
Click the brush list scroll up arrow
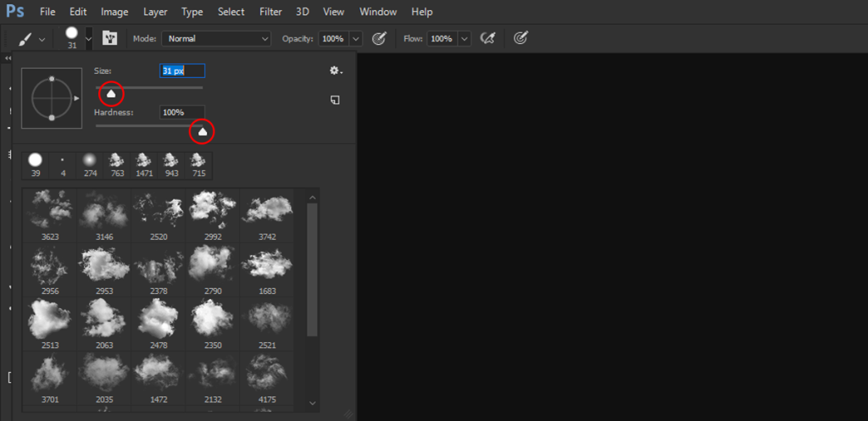[x=312, y=197]
